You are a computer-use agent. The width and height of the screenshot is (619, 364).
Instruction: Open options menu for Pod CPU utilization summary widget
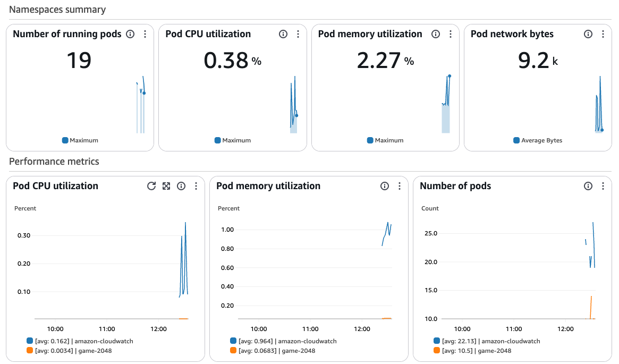pyautogui.click(x=298, y=34)
